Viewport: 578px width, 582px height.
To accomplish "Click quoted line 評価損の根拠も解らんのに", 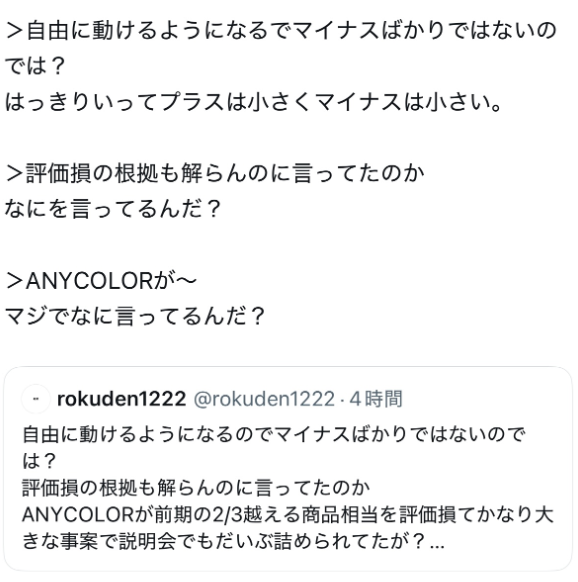I will point(196,488).
